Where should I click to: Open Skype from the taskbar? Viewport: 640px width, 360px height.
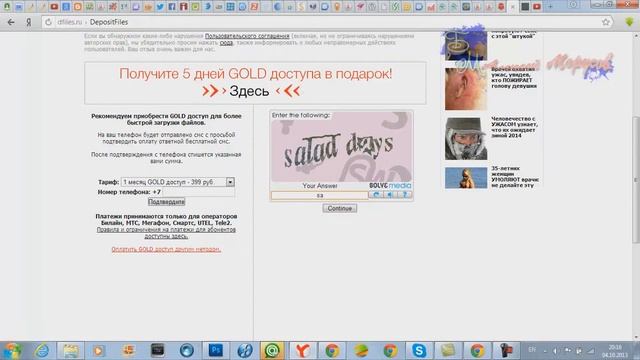pos(419,351)
